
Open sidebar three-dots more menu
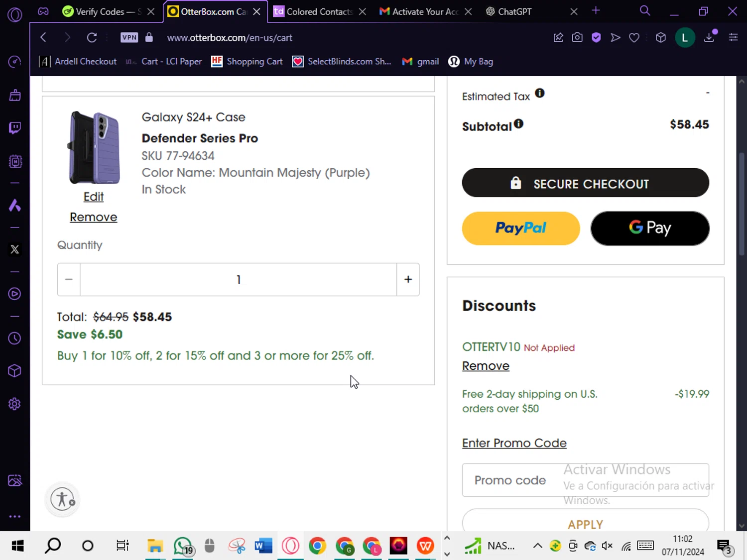[15, 516]
